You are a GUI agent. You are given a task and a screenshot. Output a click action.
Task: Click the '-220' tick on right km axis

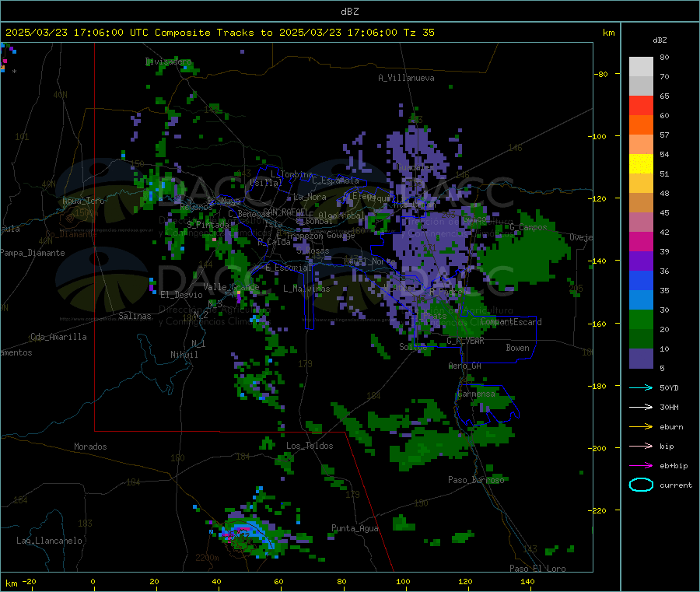[x=597, y=510]
